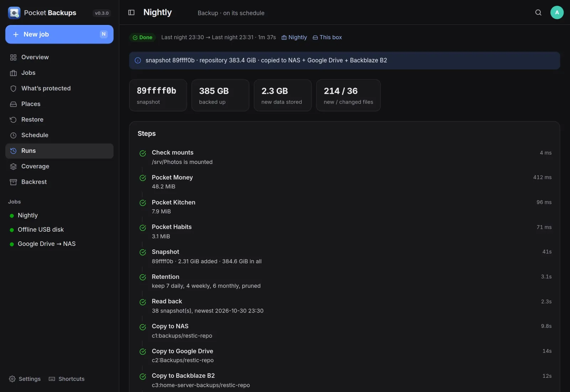Click the shield icon for What's protected

(x=13, y=88)
